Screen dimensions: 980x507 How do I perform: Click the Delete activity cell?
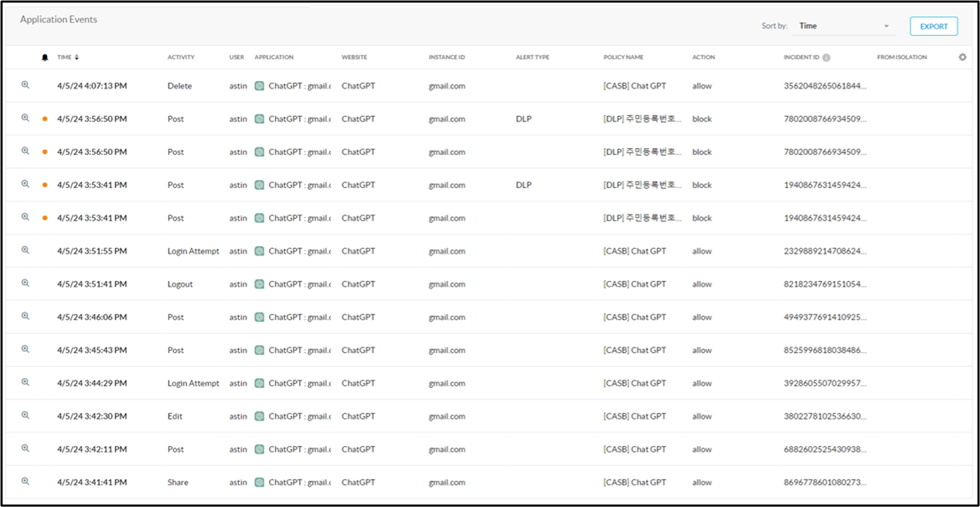coord(180,86)
